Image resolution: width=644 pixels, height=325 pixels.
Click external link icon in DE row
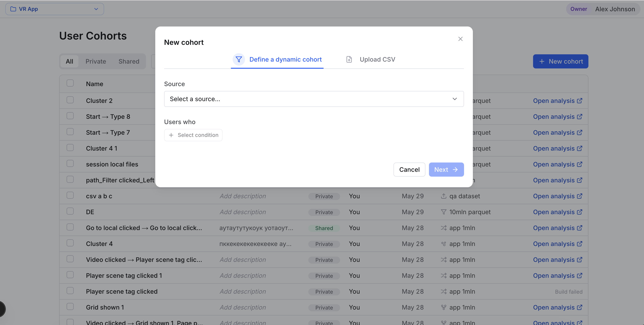tap(580, 212)
